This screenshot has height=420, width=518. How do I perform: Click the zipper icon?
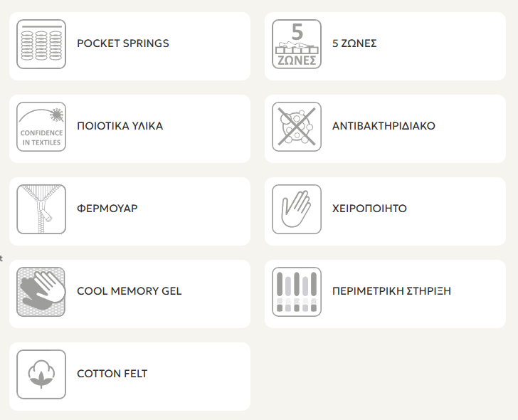point(41,209)
